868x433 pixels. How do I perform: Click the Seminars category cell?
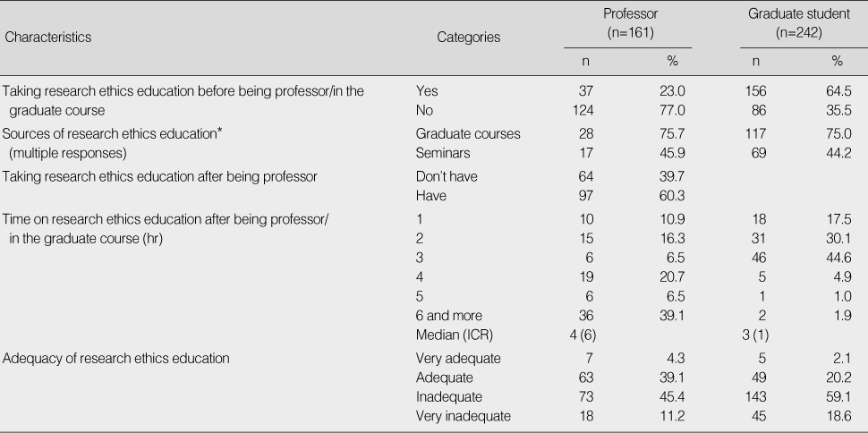pyautogui.click(x=443, y=153)
